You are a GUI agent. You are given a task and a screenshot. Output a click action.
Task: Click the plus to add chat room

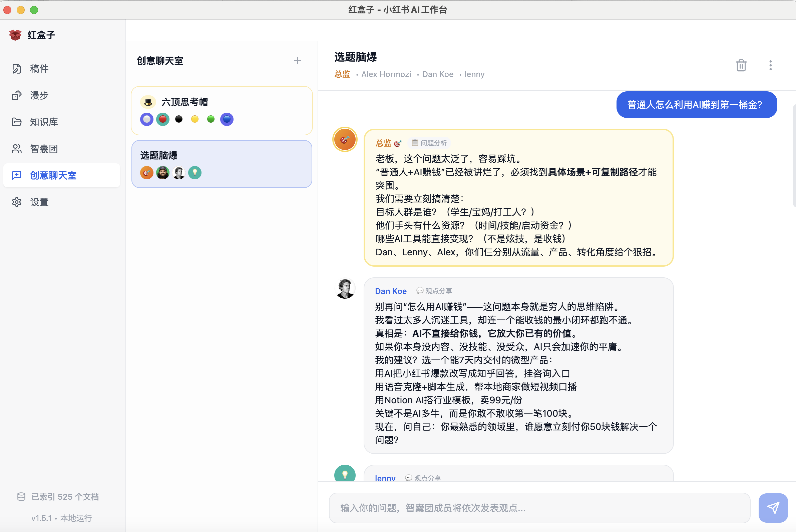(x=298, y=61)
